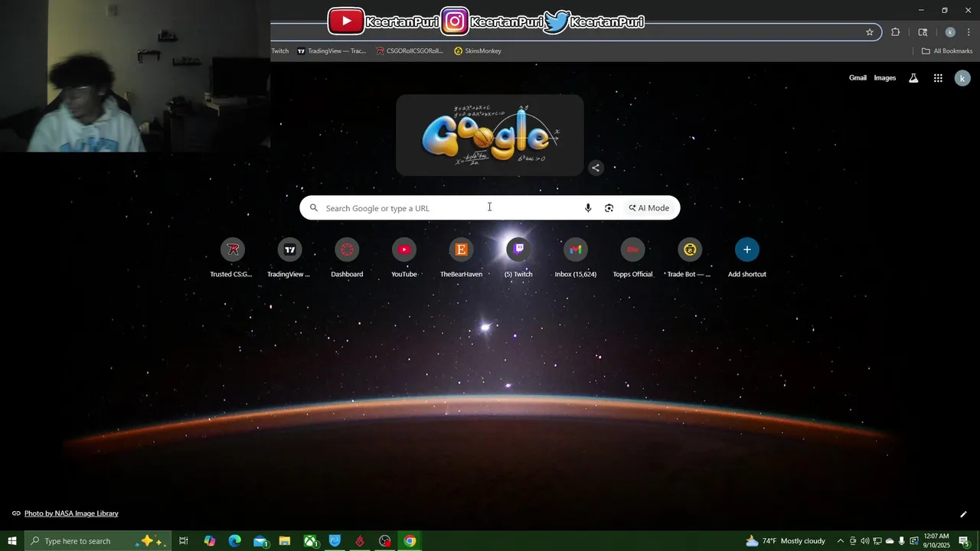Open File Explorer from the taskbar
The image size is (980, 551).
coord(285,541)
